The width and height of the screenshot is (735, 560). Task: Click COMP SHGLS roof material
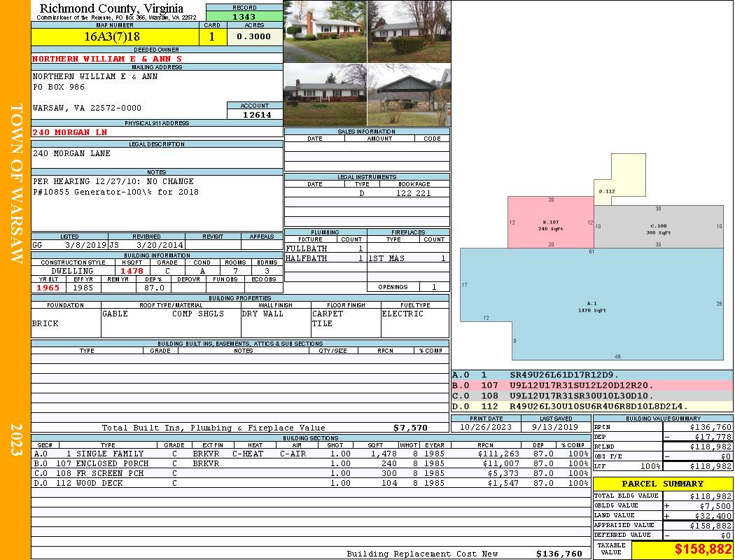(x=198, y=314)
